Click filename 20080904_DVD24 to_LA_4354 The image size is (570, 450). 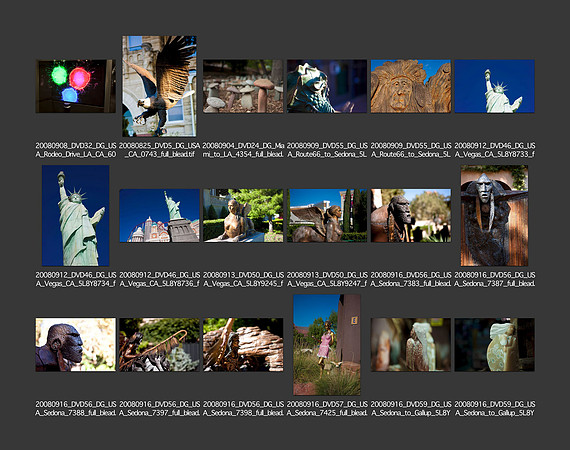pos(243,150)
